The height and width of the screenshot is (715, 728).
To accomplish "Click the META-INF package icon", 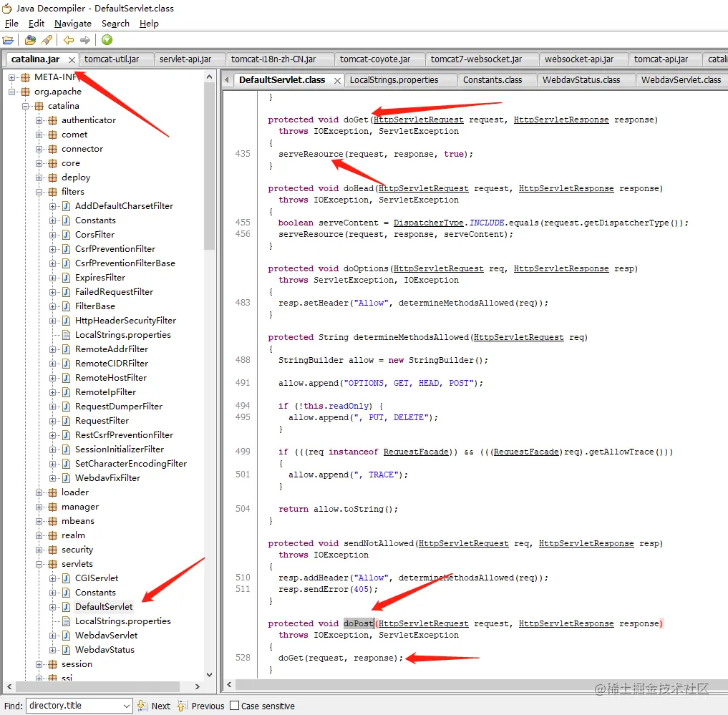I will 26,77.
